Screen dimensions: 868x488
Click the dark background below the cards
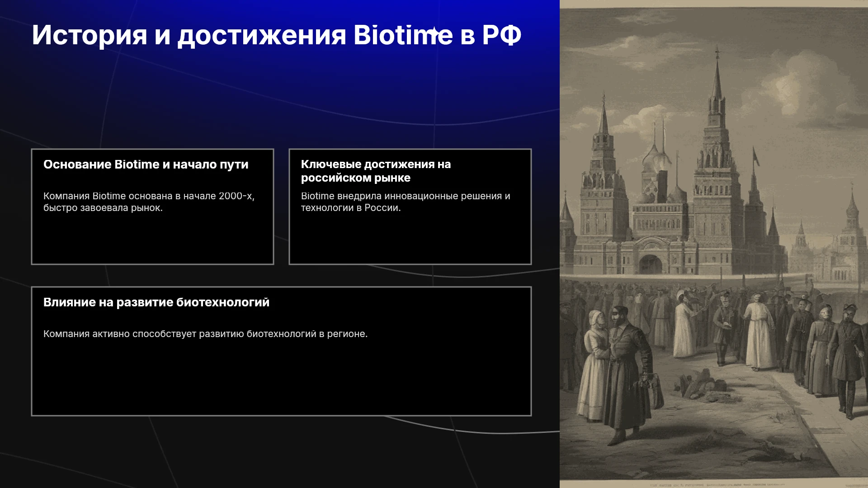(x=280, y=452)
